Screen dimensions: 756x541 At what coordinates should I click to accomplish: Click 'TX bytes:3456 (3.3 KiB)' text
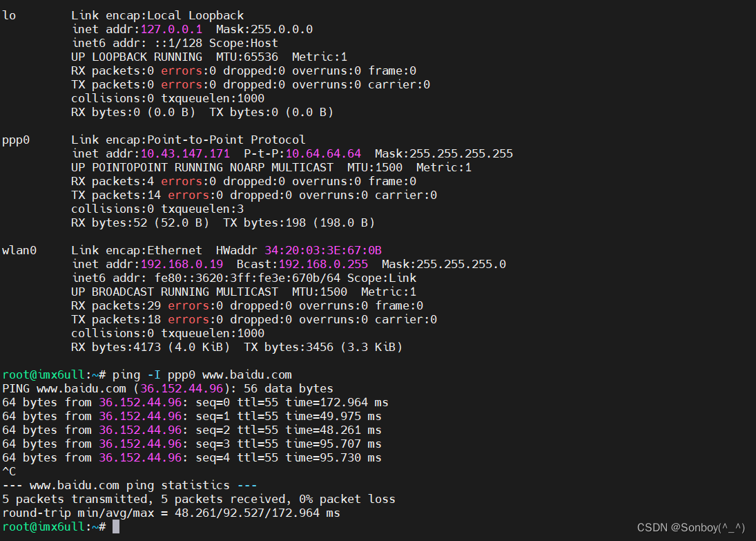[x=323, y=348]
